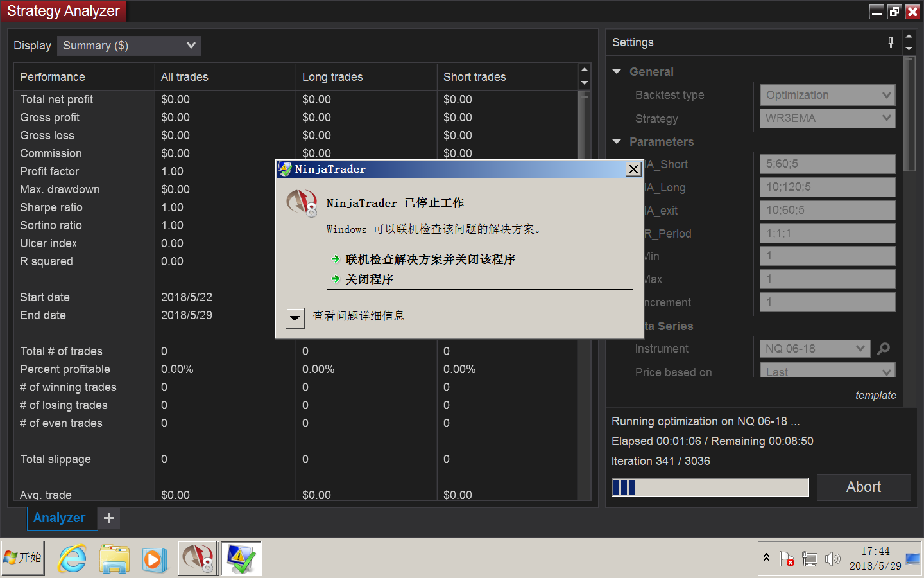Collapse the Parameters settings section

tap(617, 141)
